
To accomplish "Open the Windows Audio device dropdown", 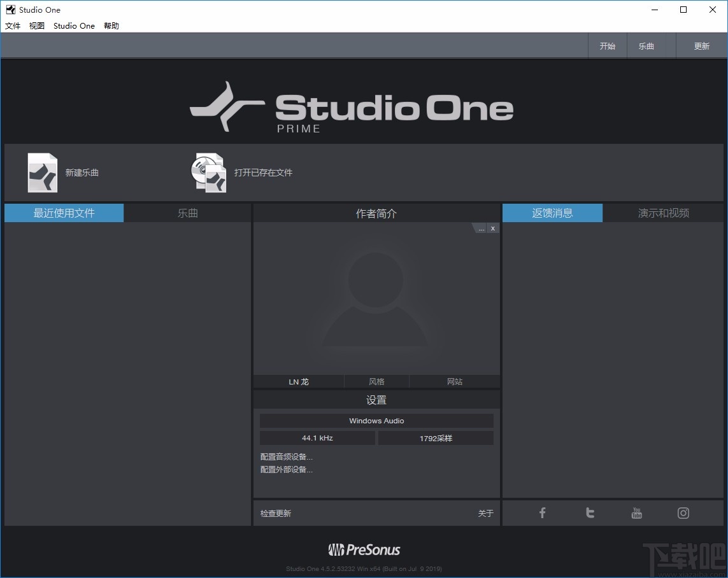I will click(376, 421).
